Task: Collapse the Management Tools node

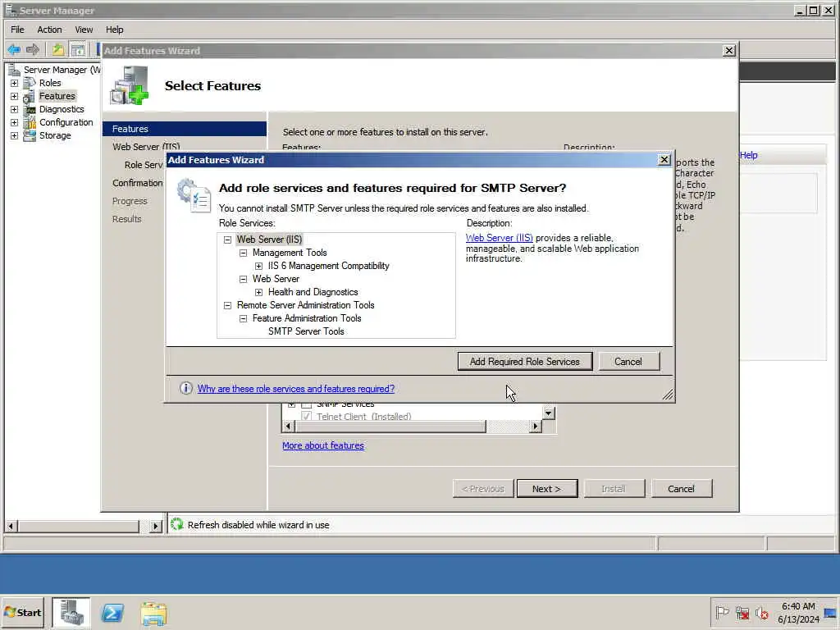Action: pyautogui.click(x=243, y=253)
